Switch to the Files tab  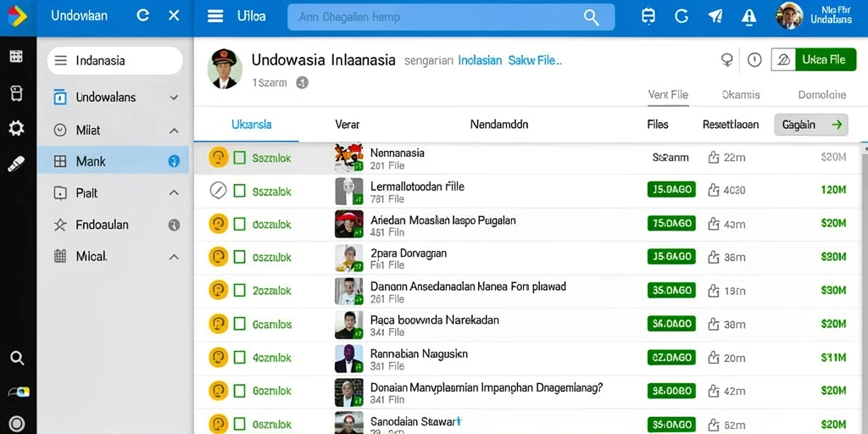657,125
